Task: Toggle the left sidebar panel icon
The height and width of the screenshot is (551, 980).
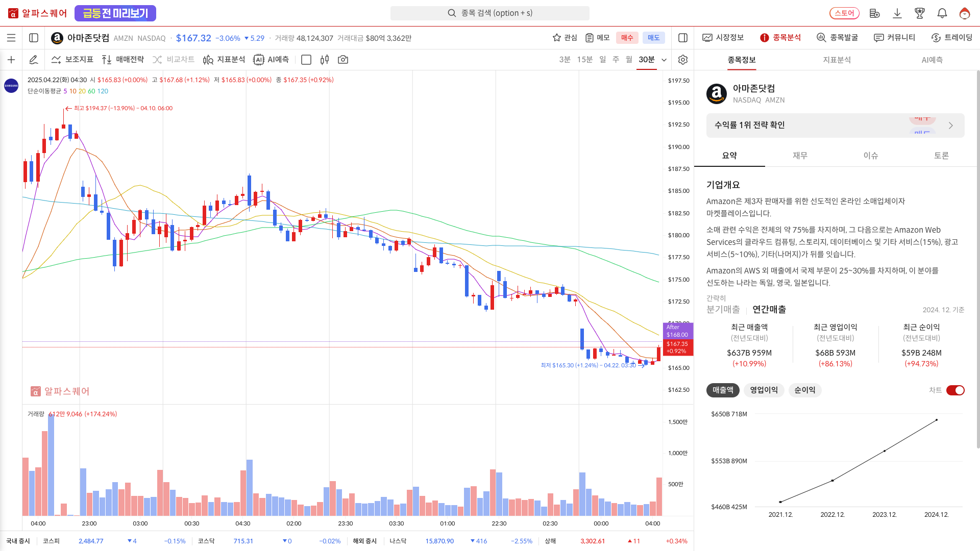Action: pos(34,38)
